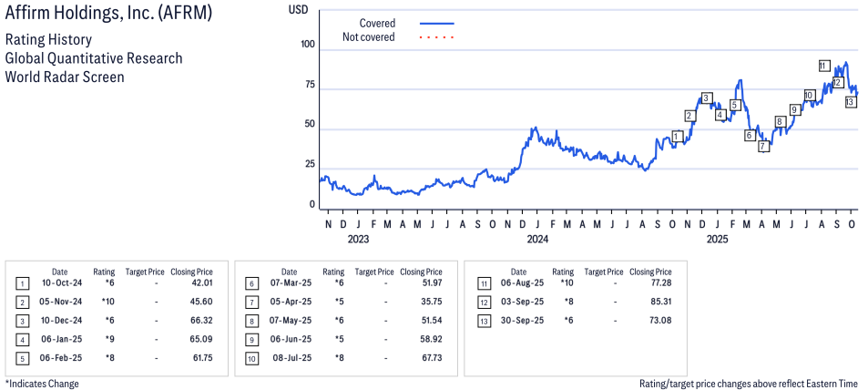The width and height of the screenshot is (868, 390).
Task: Click the Rating column header in first table
Action: pos(104,272)
